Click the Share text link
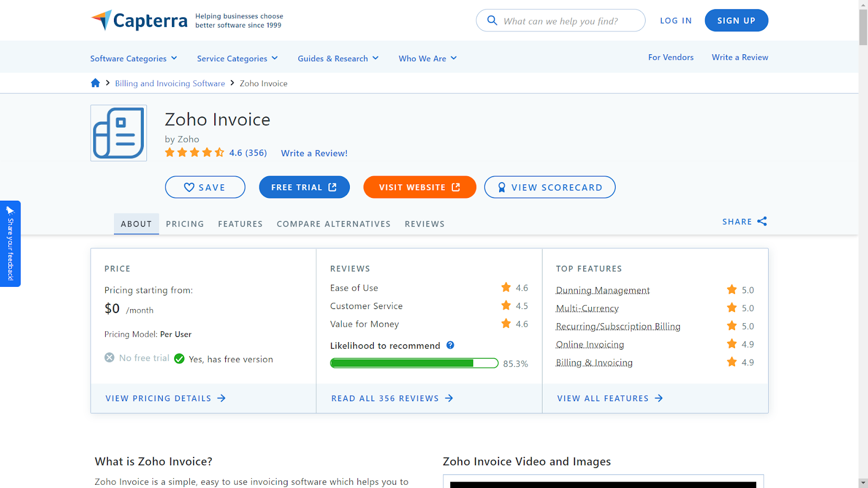868x488 pixels. point(737,222)
